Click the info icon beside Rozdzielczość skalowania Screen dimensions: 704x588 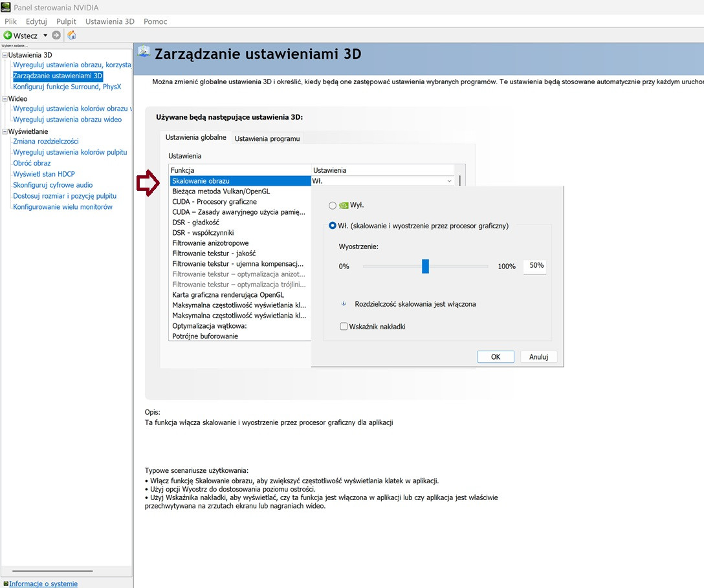[344, 304]
